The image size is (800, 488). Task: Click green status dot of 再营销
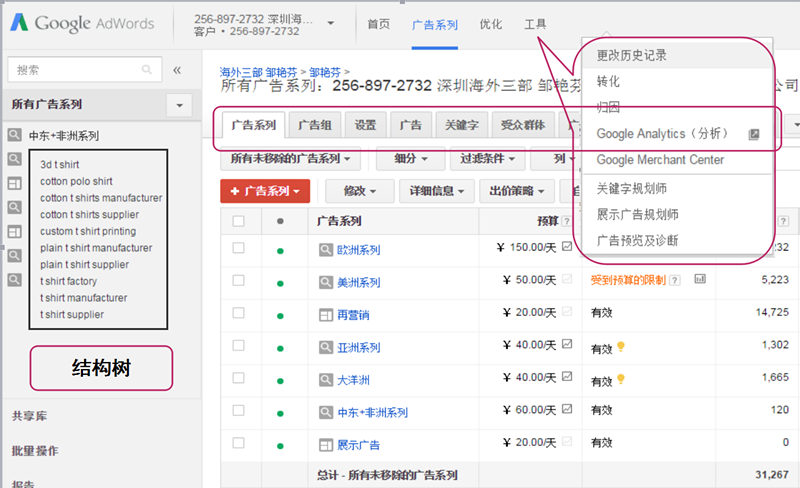[x=280, y=316]
